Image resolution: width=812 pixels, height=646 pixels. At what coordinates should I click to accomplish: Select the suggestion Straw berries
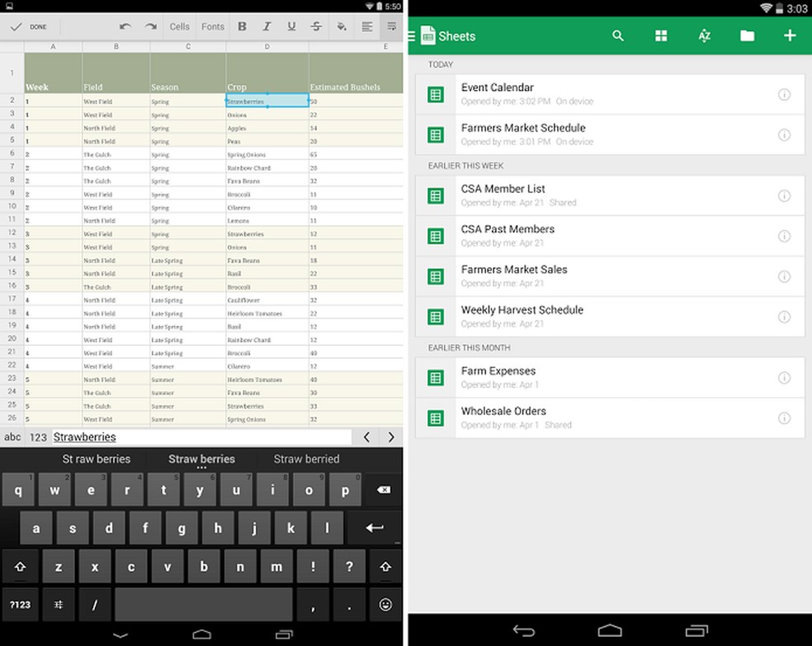click(201, 459)
